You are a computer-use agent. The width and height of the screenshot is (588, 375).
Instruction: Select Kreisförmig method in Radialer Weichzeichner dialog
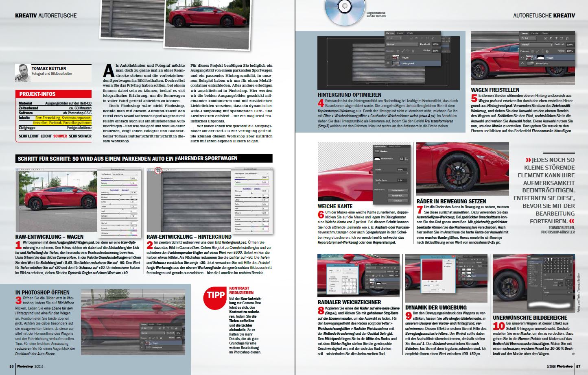333,279
